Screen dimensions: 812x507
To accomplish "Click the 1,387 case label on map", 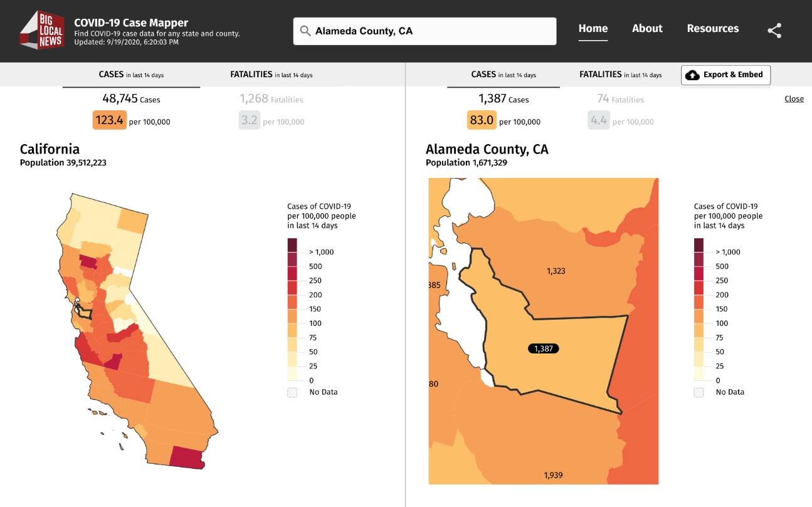I will pos(543,348).
